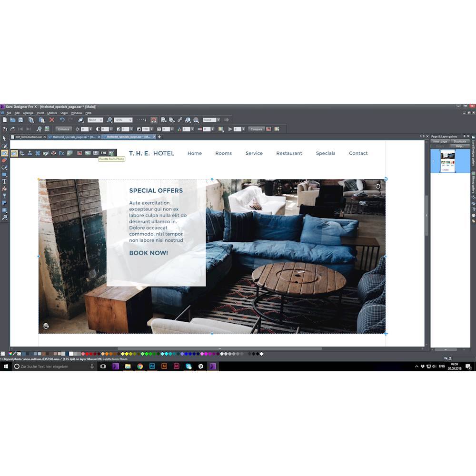
Task: Toggle magnetic snap icon
Action: pos(154,120)
